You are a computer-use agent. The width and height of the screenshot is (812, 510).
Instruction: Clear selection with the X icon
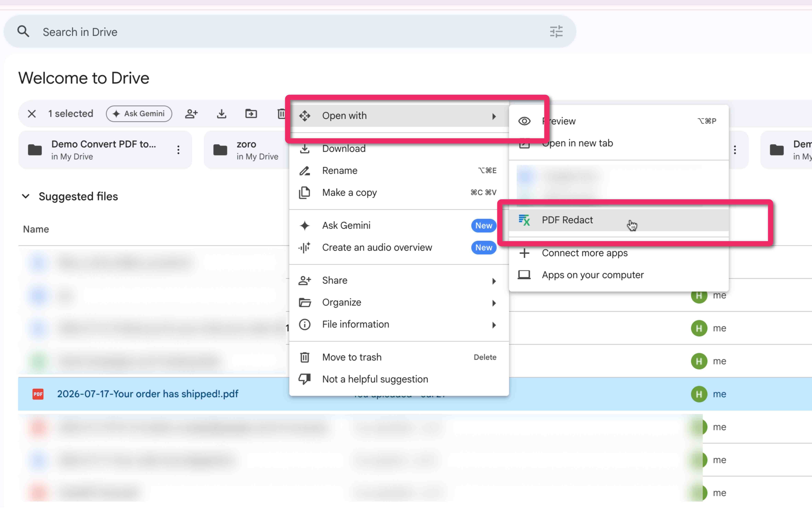coord(32,114)
